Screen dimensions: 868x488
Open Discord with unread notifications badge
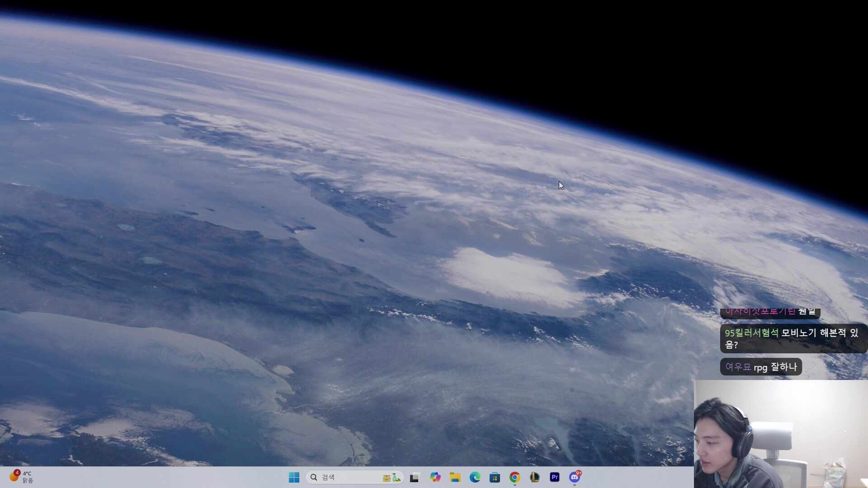tap(575, 477)
